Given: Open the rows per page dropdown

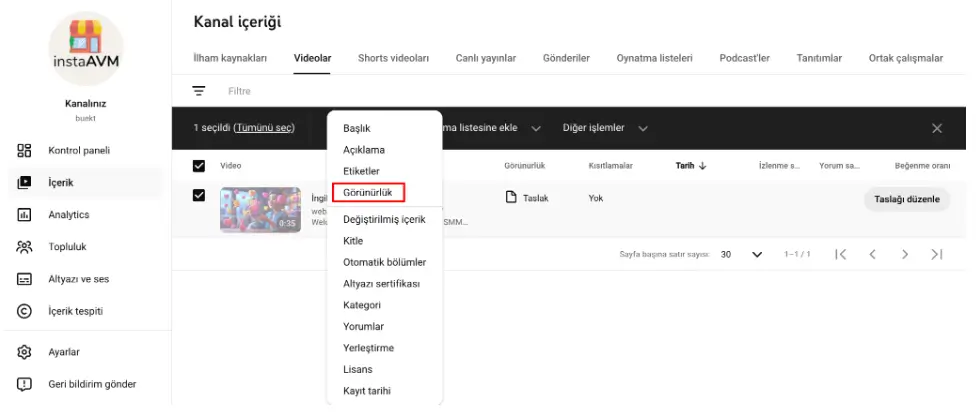Looking at the screenshot, I should (x=741, y=254).
